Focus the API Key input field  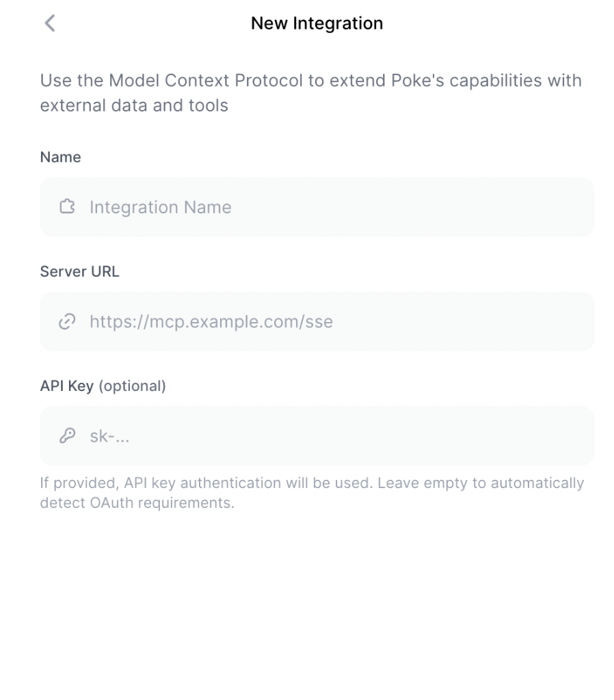coord(342,436)
